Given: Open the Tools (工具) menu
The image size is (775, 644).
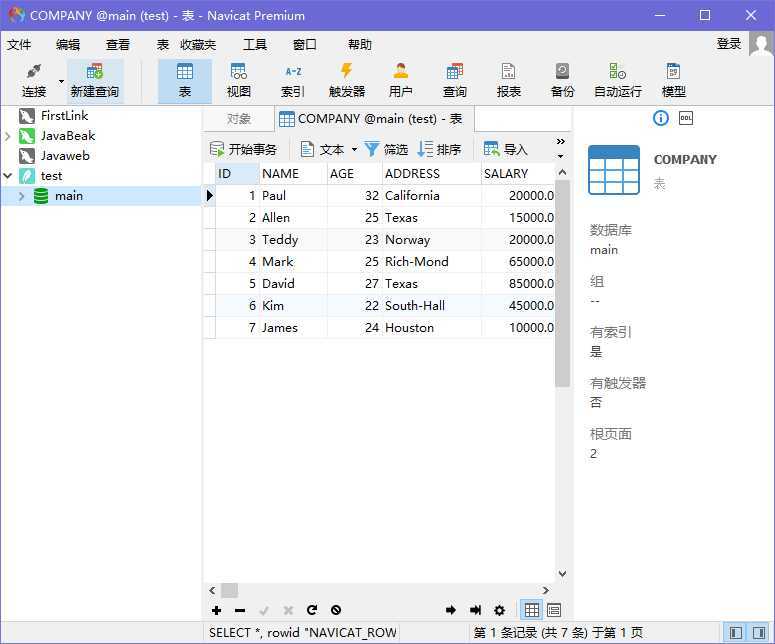Looking at the screenshot, I should pos(255,44).
